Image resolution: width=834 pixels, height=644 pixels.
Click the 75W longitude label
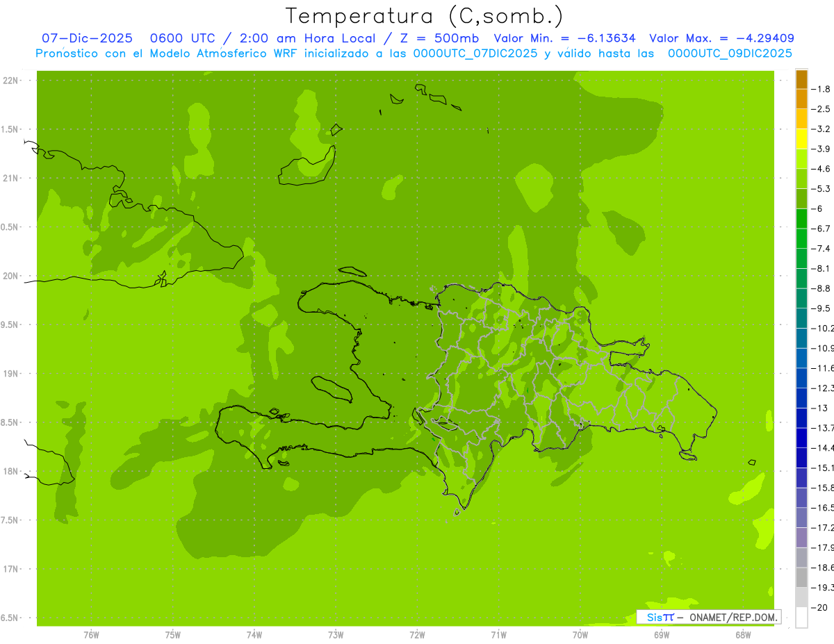pyautogui.click(x=172, y=634)
